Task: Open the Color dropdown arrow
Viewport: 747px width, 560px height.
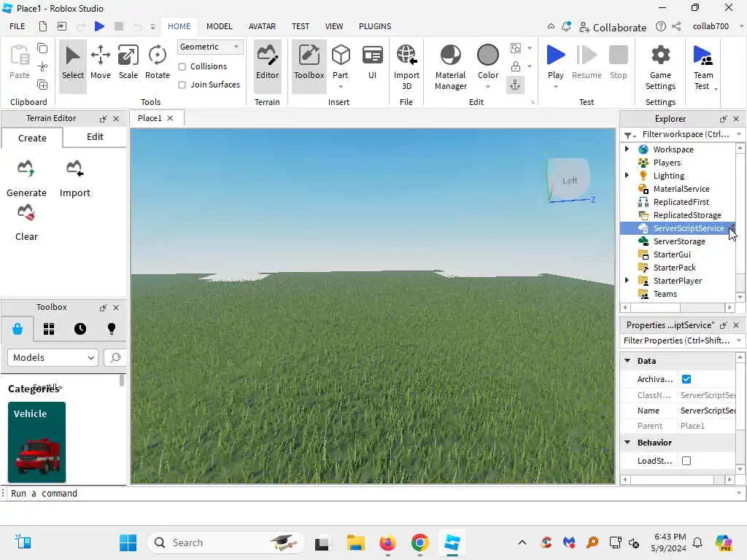Action: click(488, 87)
